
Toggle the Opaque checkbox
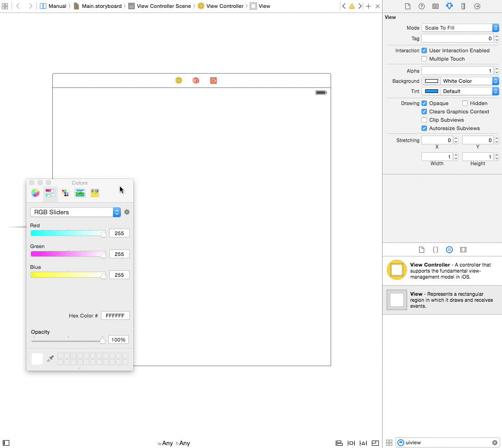[x=424, y=103]
